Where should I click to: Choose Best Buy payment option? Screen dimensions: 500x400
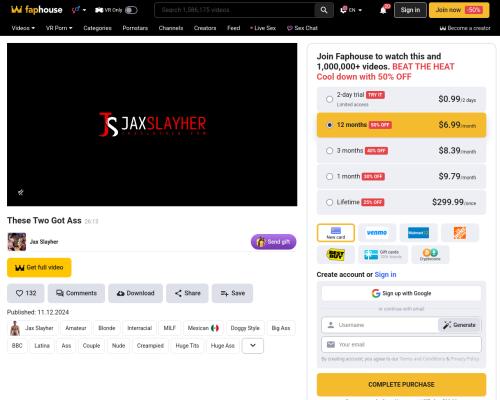(x=336, y=255)
